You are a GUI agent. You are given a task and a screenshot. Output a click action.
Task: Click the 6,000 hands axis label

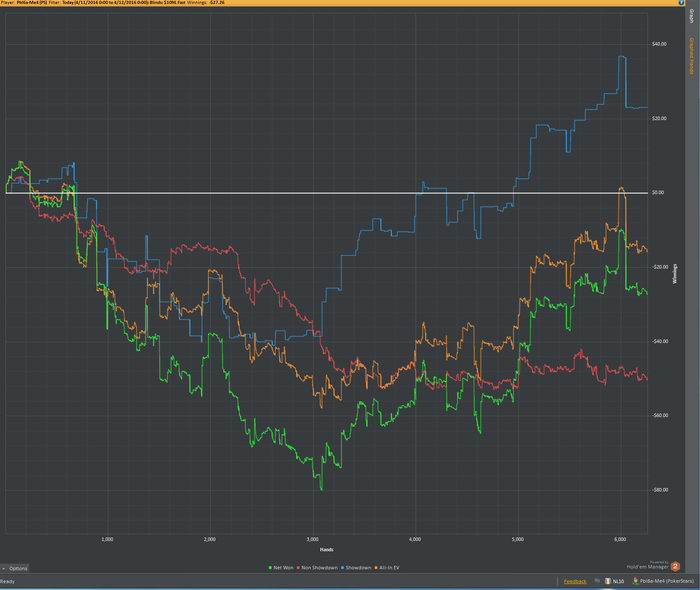[x=620, y=539]
